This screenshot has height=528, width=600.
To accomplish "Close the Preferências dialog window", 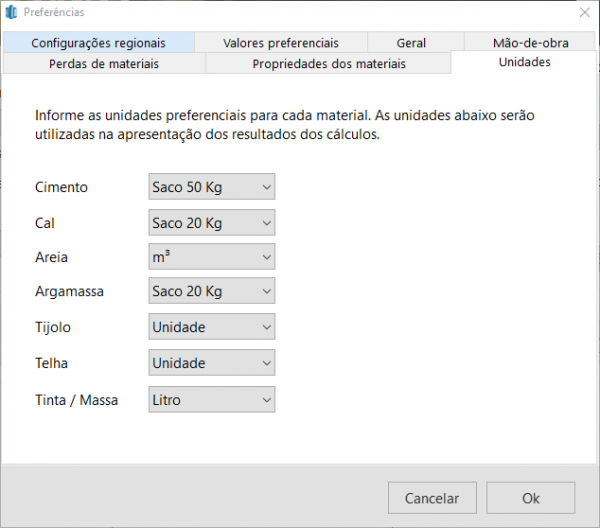I will pyautogui.click(x=584, y=12).
